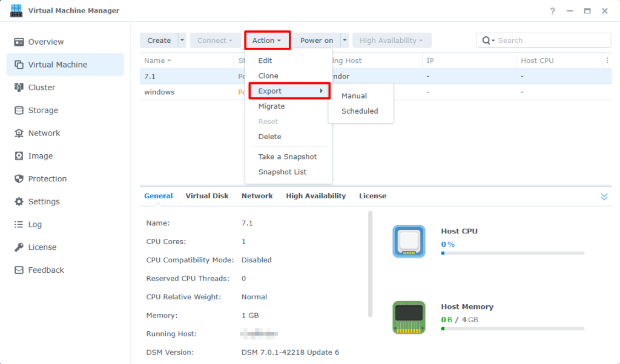
Task: Expand the Create button dropdown arrow
Action: [182, 41]
